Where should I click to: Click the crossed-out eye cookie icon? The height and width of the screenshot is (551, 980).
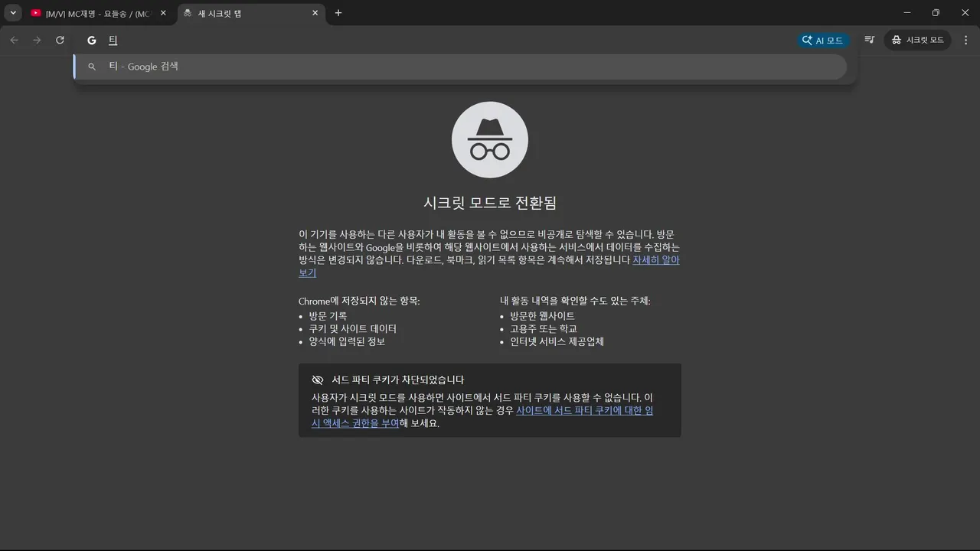(318, 380)
